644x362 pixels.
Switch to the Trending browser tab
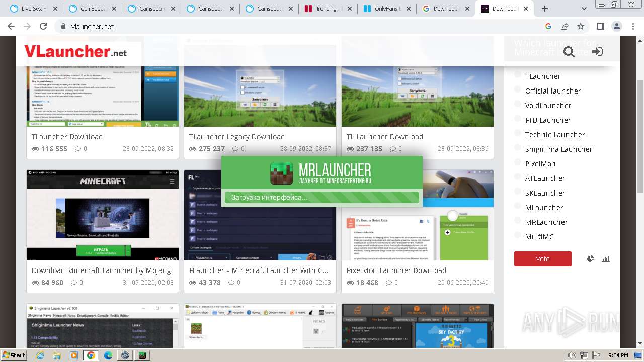click(328, 9)
